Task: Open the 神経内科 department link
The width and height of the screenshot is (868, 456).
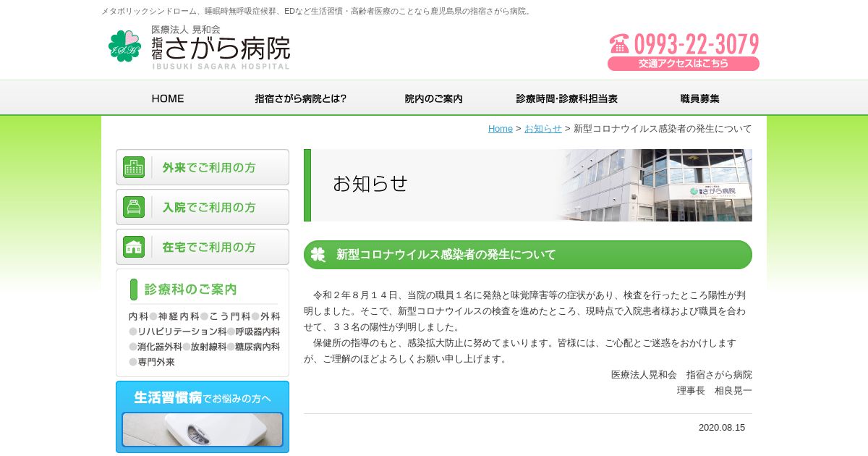Action: point(179,316)
